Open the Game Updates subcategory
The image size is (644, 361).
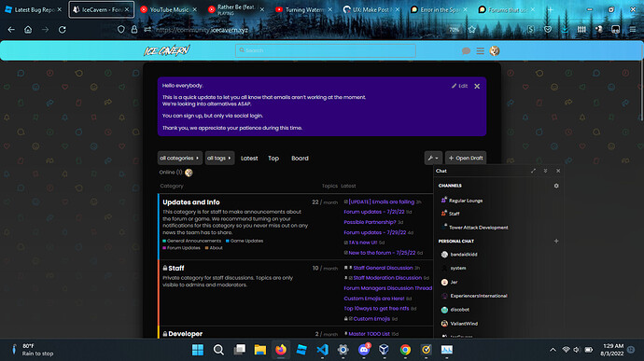point(246,241)
